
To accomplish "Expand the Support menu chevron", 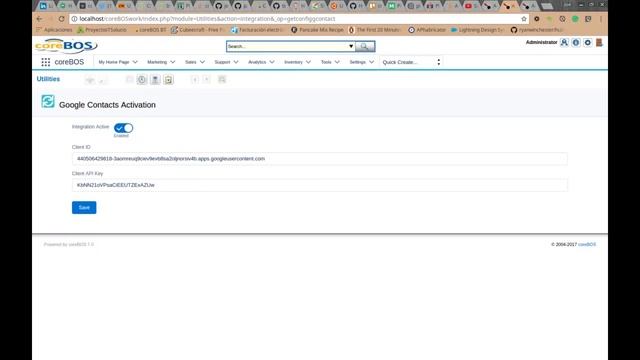I will pos(236,62).
